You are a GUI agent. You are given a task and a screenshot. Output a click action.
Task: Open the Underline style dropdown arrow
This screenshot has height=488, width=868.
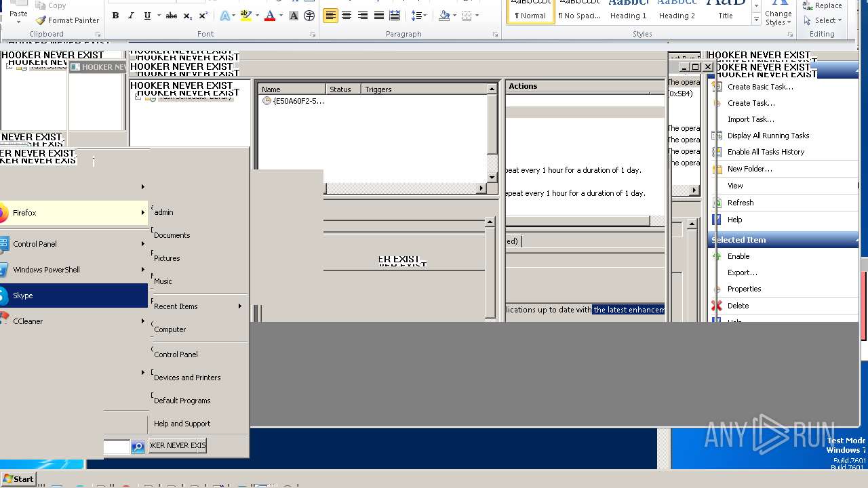159,16
